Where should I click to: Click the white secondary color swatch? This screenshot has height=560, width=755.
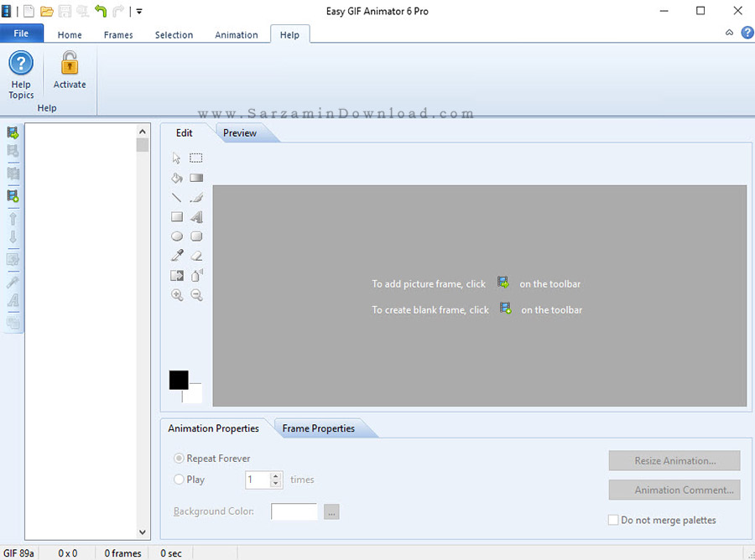point(193,393)
